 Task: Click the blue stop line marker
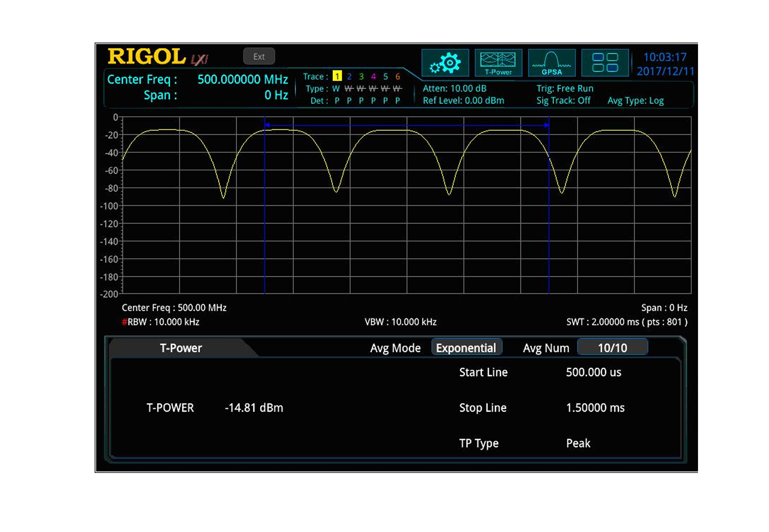click(x=549, y=207)
